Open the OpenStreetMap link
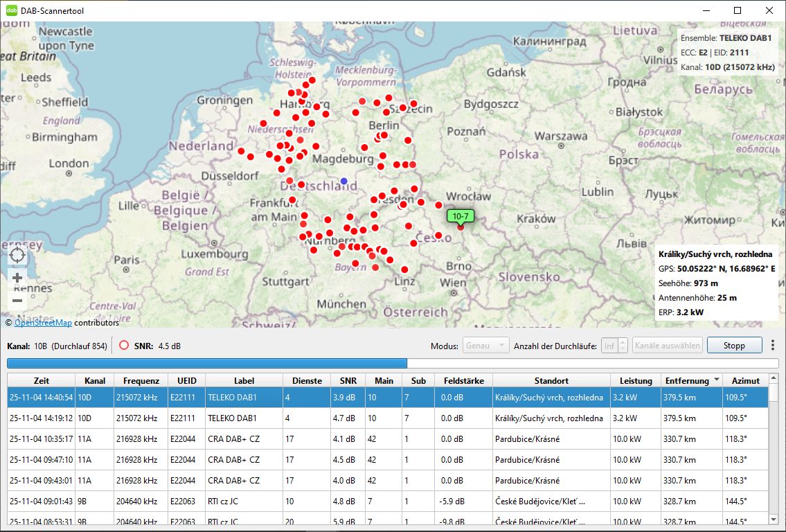The height and width of the screenshot is (532, 786). [43, 322]
